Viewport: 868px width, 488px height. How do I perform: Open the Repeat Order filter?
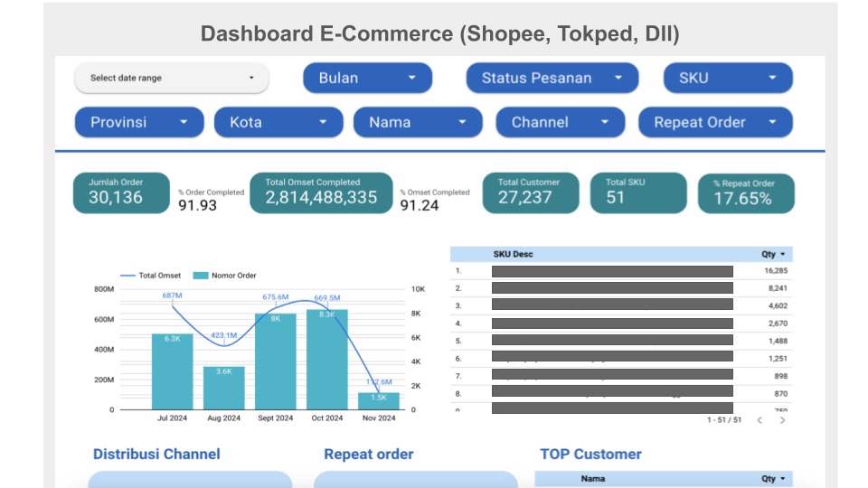click(715, 122)
